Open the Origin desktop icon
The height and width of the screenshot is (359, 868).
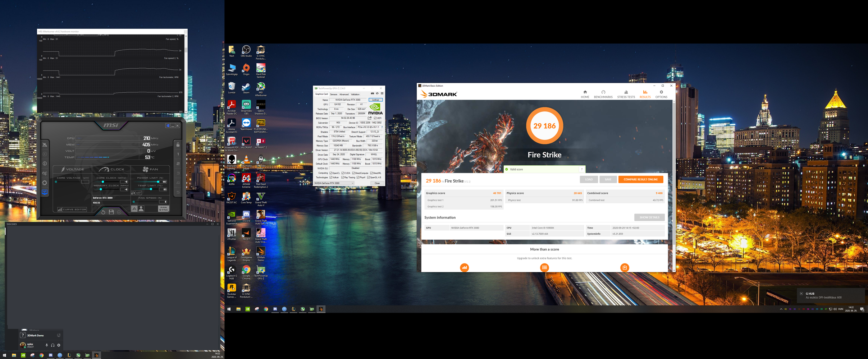pos(246,70)
